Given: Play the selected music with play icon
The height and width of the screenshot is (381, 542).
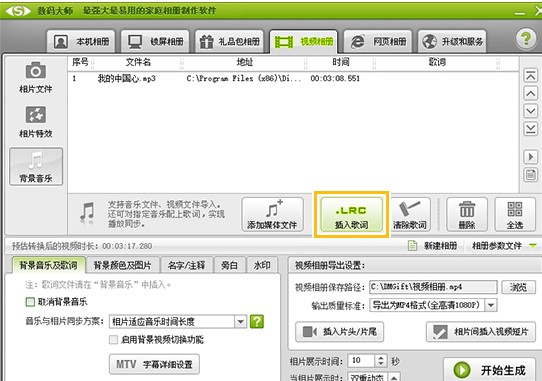Looking at the screenshot, I should pyautogui.click(x=531, y=157).
